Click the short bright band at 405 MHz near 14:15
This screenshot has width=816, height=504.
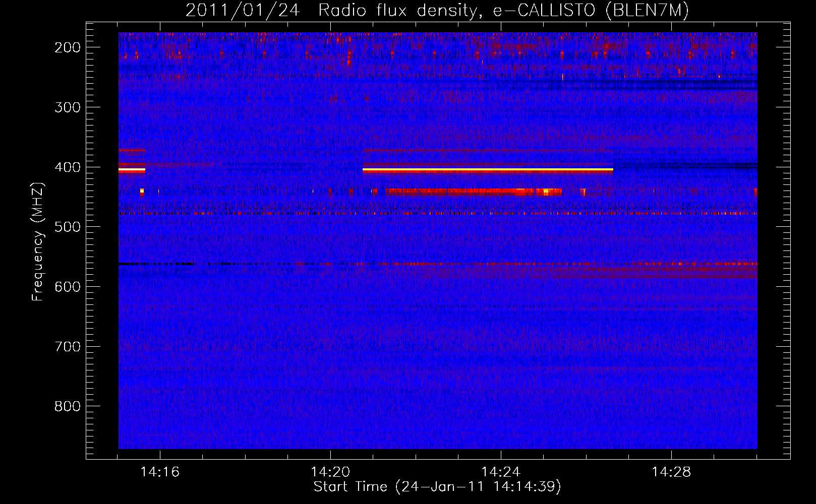point(132,170)
